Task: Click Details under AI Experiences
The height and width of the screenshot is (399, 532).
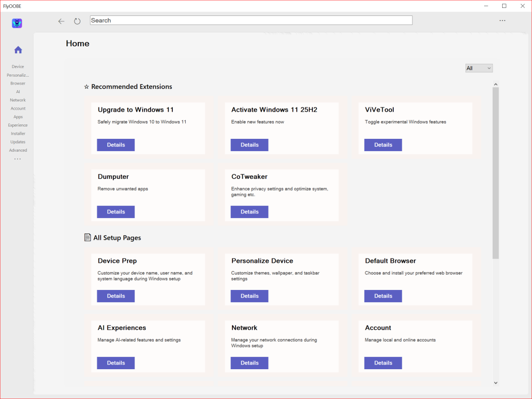Action: tap(115, 363)
